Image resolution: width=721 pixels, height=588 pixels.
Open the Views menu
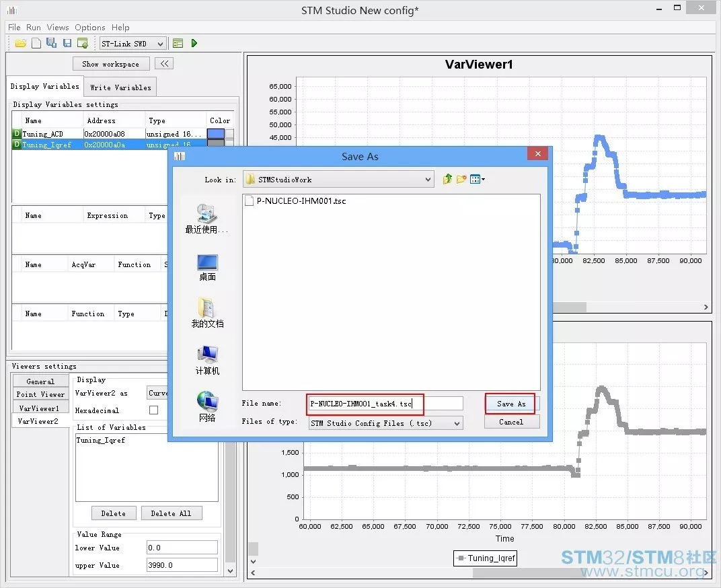pyautogui.click(x=58, y=27)
